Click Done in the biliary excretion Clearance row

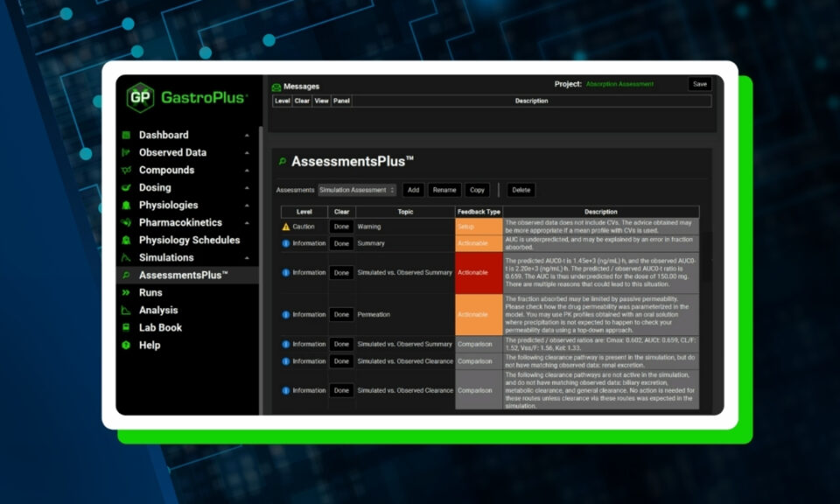[x=341, y=390]
